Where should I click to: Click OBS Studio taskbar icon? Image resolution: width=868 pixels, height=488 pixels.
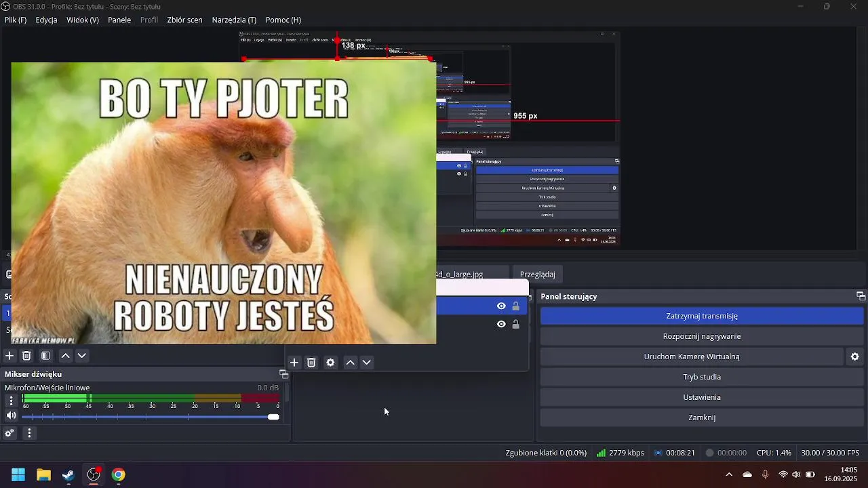pos(94,475)
